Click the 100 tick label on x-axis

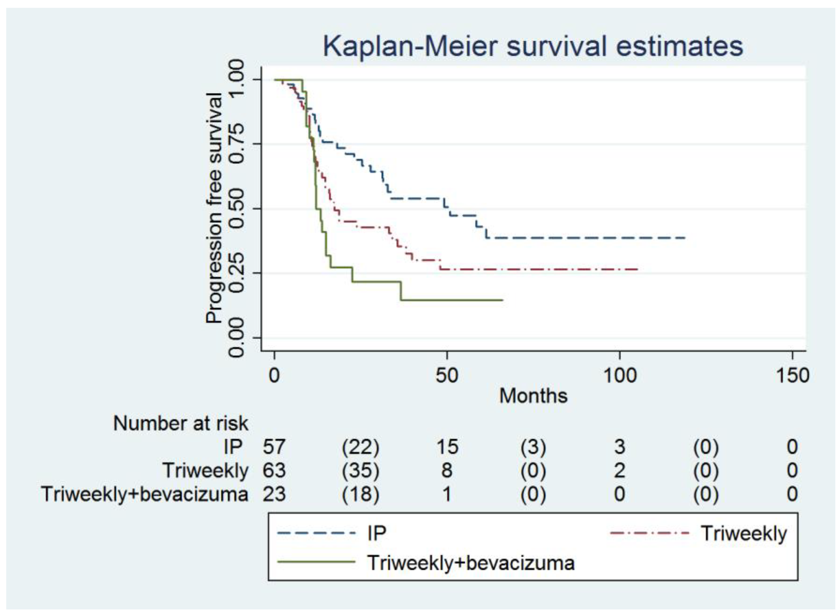(620, 375)
